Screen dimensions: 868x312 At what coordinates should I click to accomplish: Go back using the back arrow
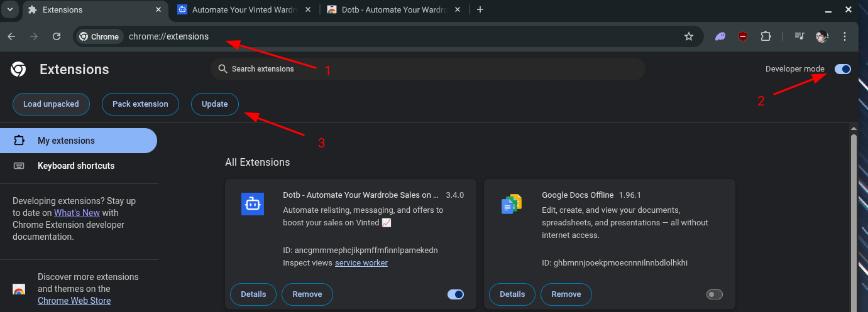click(11, 36)
